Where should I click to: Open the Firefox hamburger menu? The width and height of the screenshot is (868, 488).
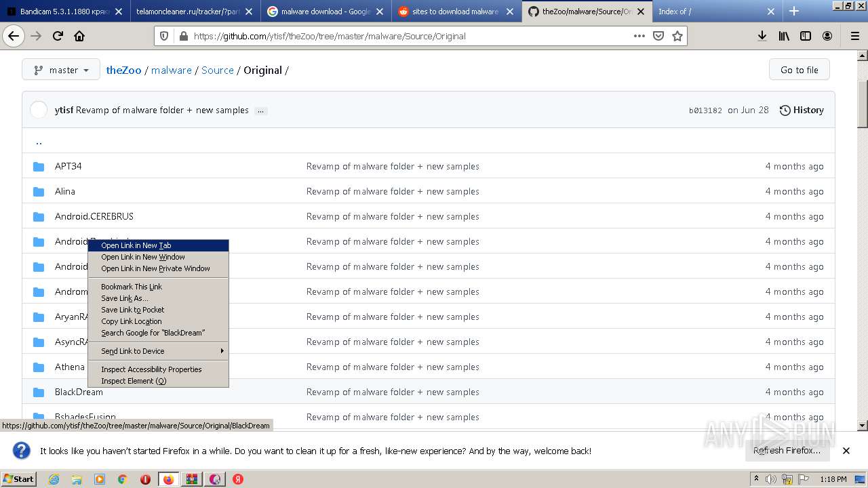854,36
